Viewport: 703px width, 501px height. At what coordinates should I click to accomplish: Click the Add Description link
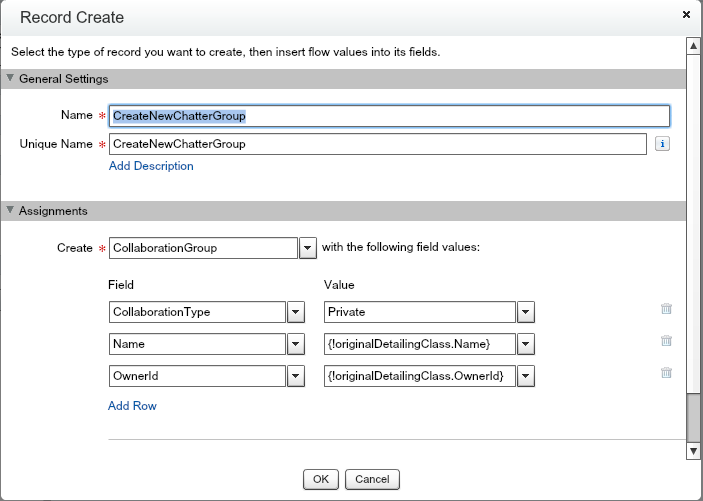(x=151, y=166)
